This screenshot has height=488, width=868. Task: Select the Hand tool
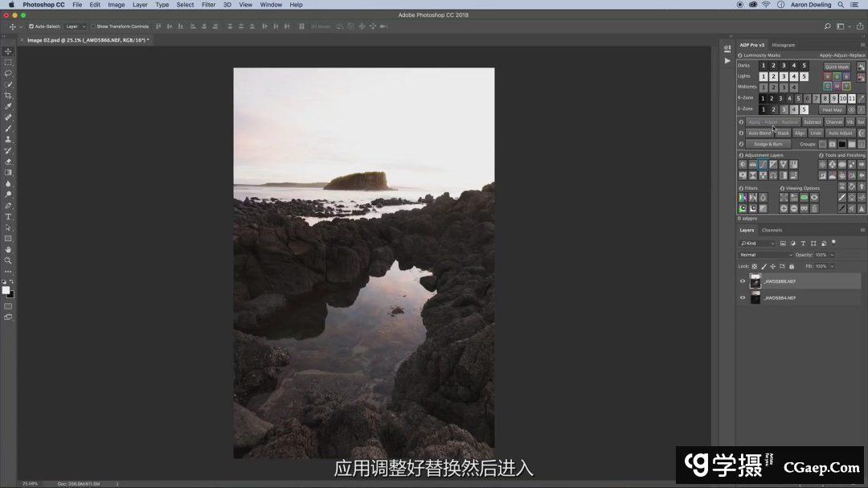[x=9, y=249]
